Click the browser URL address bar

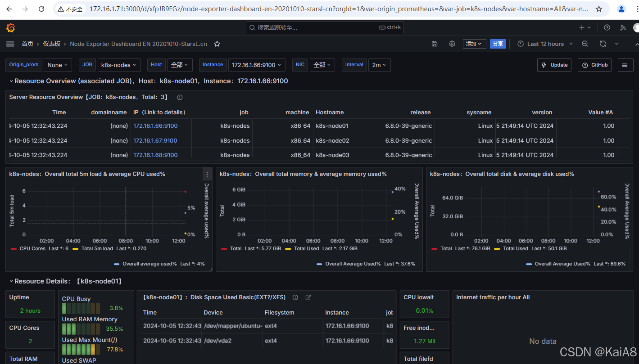pyautogui.click(x=338, y=9)
